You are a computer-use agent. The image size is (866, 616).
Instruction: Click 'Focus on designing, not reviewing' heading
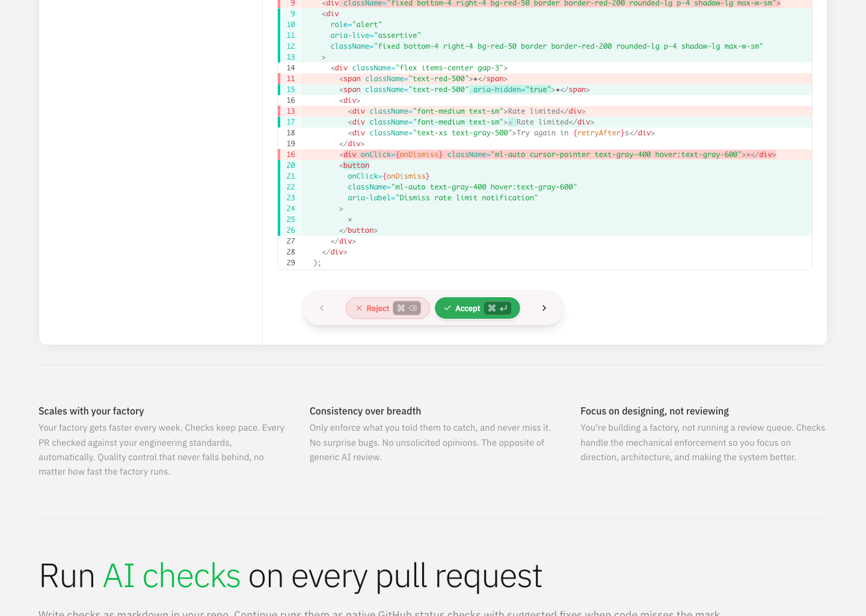[x=654, y=411]
